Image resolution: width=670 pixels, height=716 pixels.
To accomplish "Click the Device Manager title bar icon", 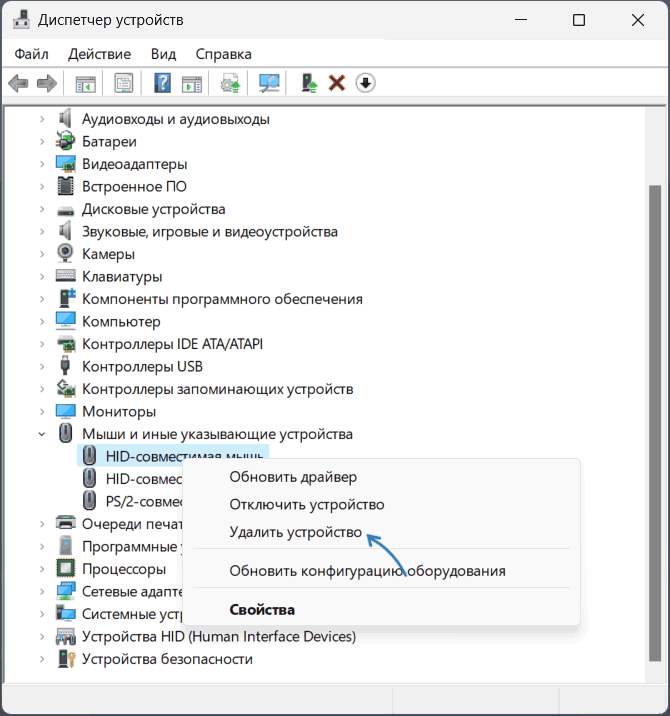I will (21, 20).
